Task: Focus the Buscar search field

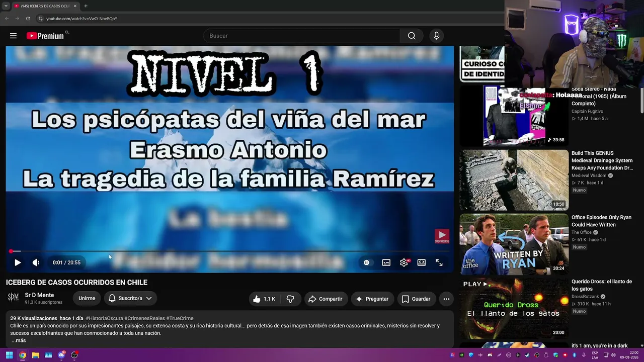Action: [x=302, y=36]
